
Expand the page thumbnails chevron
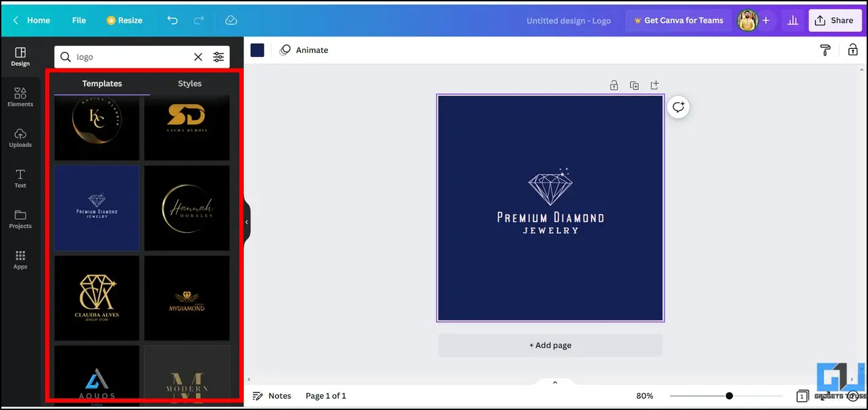click(x=555, y=383)
